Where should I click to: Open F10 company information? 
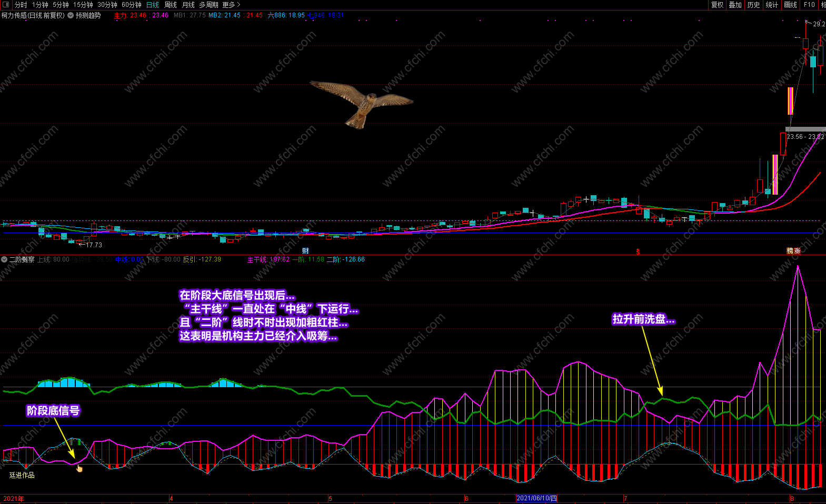(809, 5)
